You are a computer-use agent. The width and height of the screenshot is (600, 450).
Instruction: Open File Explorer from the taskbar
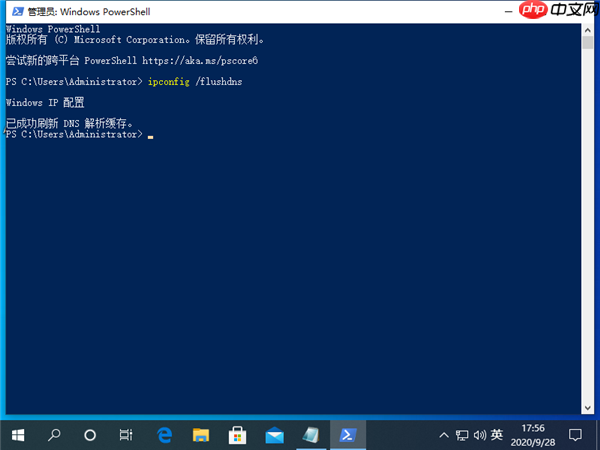point(201,435)
